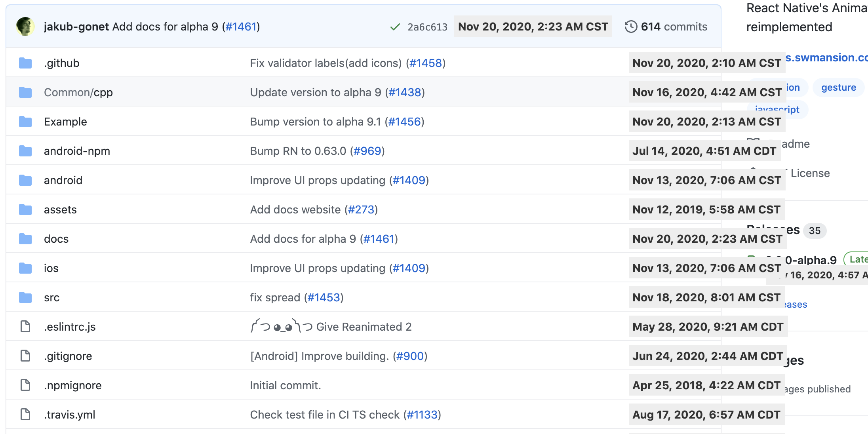Open the Example folder name

[x=65, y=122]
